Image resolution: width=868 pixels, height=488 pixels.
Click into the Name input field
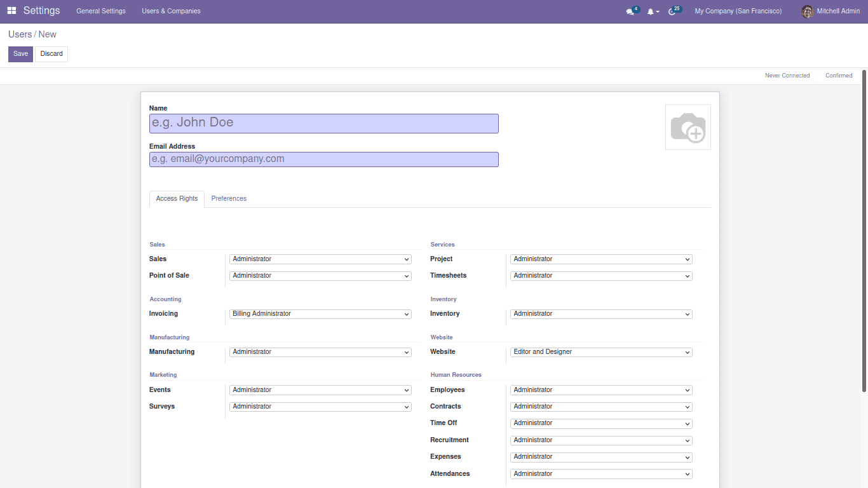click(x=323, y=123)
